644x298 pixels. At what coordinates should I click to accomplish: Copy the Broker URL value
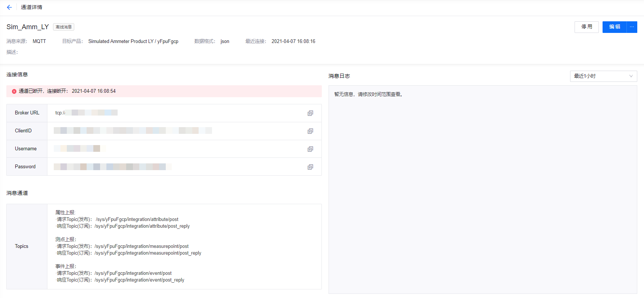click(x=310, y=113)
